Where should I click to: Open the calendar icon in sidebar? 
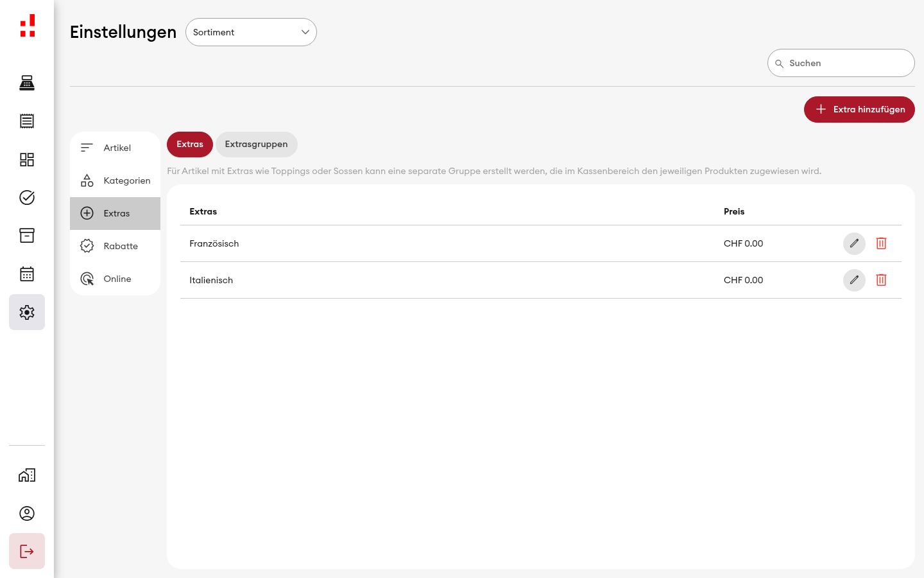click(x=27, y=274)
